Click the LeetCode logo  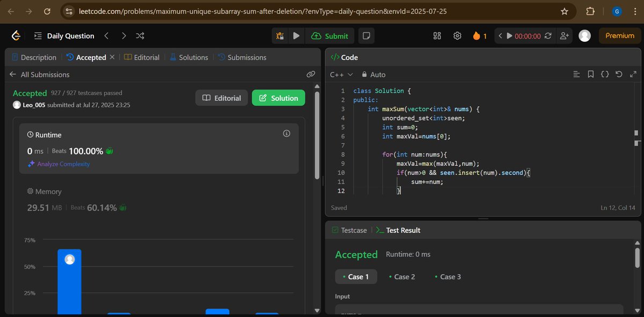click(16, 36)
